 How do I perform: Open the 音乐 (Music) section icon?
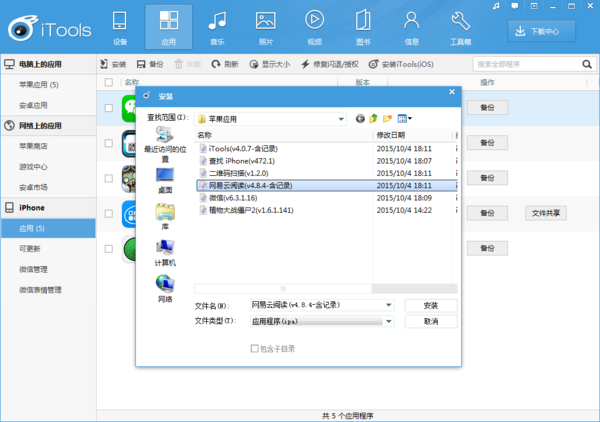[x=216, y=26]
